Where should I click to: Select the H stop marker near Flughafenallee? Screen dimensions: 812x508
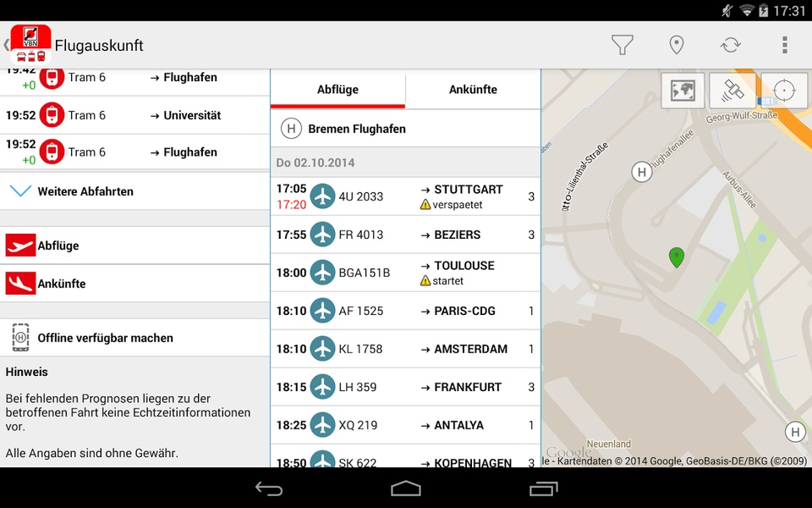[x=642, y=172]
